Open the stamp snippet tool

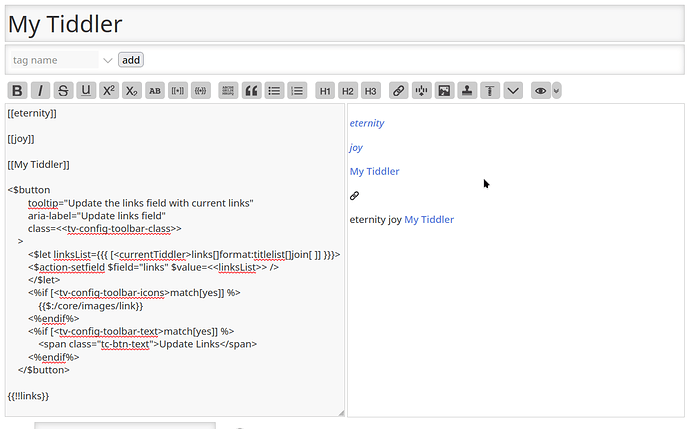[x=467, y=91]
